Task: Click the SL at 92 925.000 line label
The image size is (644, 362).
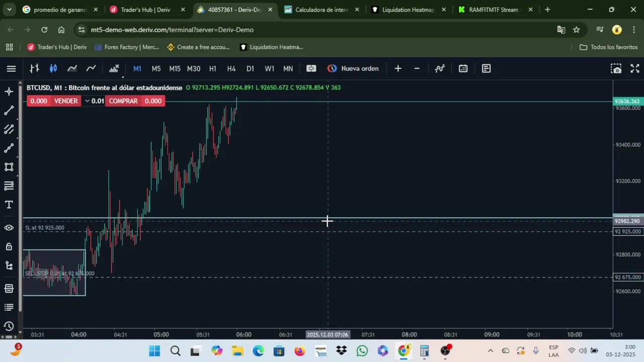Action: (x=45, y=228)
